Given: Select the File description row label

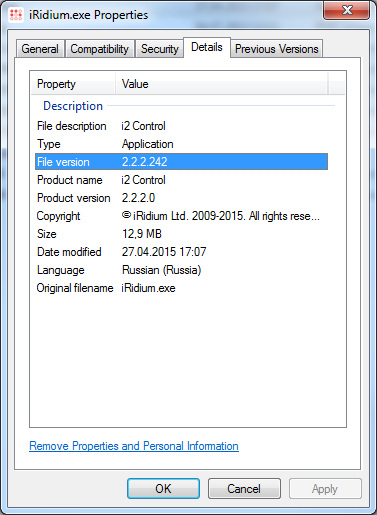Looking at the screenshot, I should (72, 126).
